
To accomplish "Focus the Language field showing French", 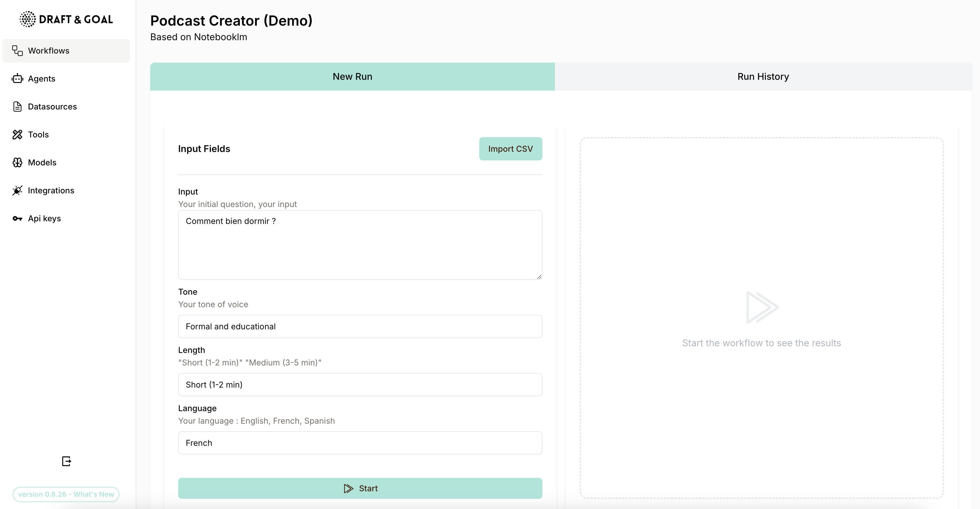I will click(360, 443).
